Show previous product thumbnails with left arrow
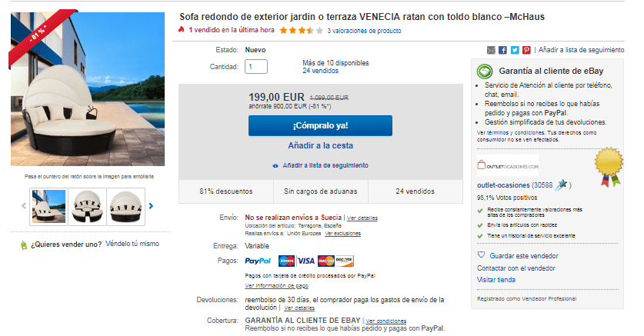The image size is (644, 336). [24, 206]
